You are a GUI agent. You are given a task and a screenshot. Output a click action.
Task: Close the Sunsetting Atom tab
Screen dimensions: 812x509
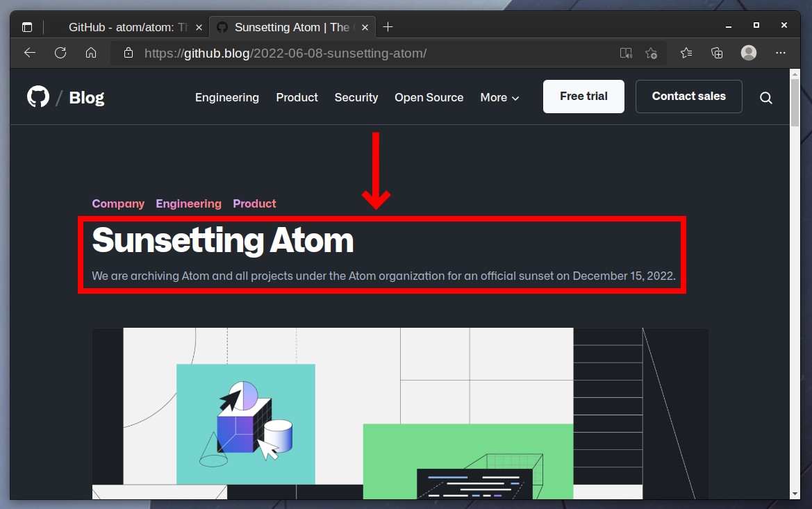coord(365,28)
